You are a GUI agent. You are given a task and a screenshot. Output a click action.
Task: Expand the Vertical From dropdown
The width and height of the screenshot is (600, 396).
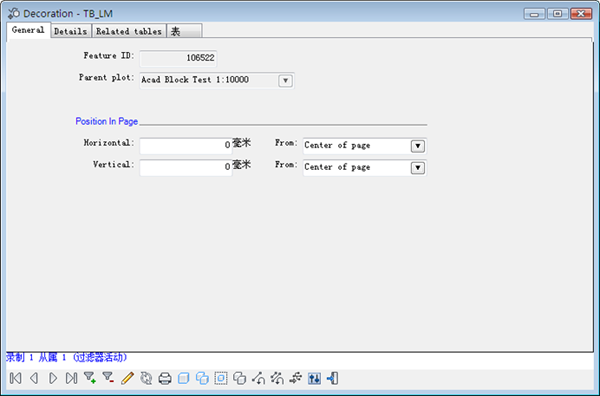[417, 168]
